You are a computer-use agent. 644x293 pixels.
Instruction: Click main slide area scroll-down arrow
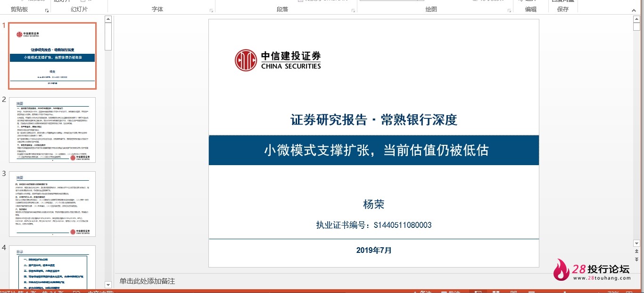point(636,243)
